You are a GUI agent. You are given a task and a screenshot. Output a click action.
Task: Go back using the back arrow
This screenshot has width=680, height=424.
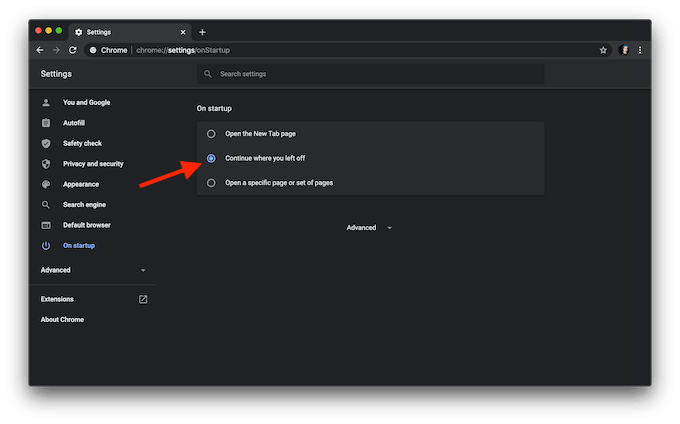40,50
